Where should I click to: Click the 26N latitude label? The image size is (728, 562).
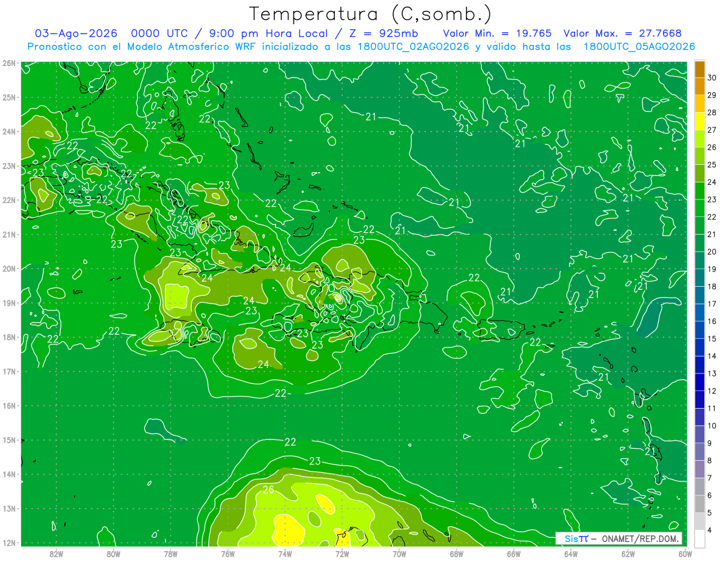9,62
